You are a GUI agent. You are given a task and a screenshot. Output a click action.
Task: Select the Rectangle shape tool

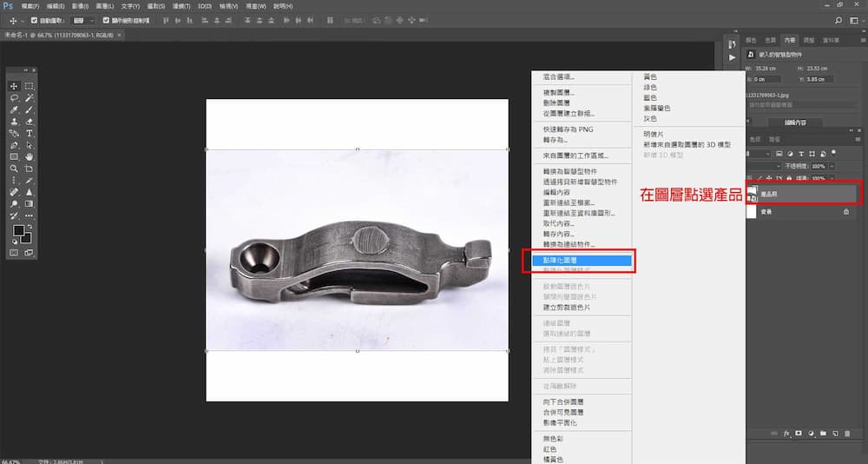pyautogui.click(x=14, y=157)
